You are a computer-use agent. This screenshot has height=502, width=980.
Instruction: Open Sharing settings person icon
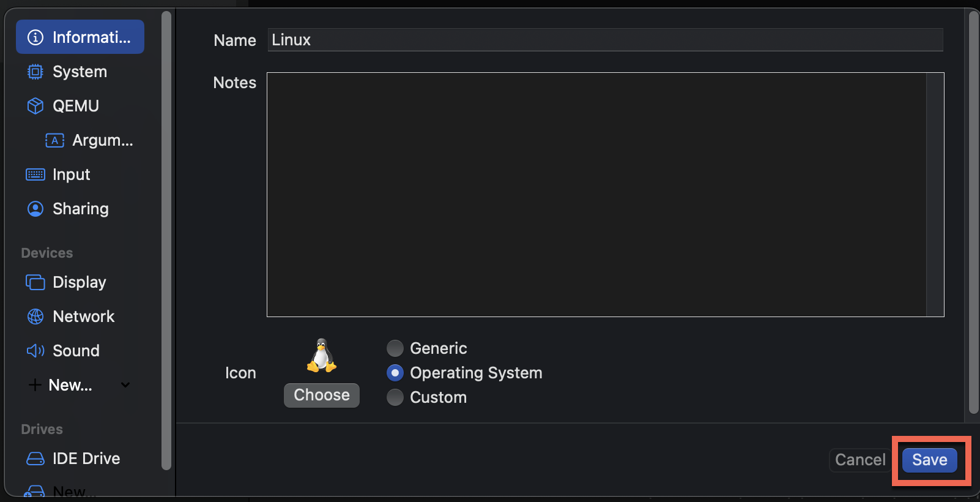(35, 209)
